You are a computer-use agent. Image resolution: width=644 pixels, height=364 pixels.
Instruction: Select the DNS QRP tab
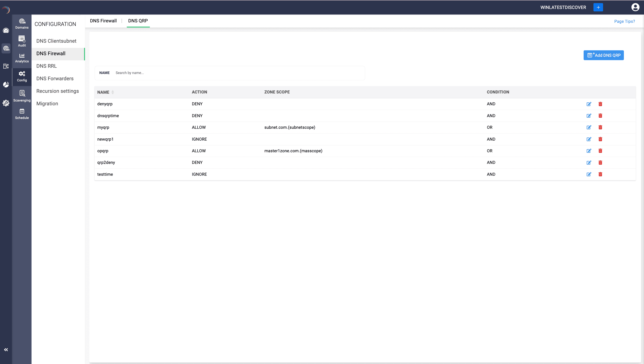click(138, 21)
